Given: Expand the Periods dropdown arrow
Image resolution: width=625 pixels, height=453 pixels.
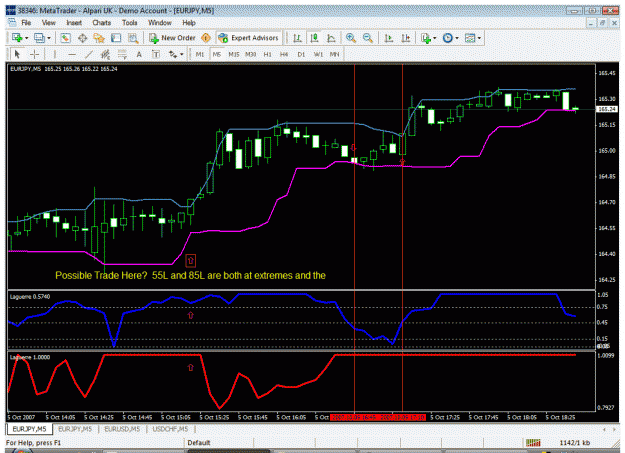Looking at the screenshot, I should [x=457, y=38].
